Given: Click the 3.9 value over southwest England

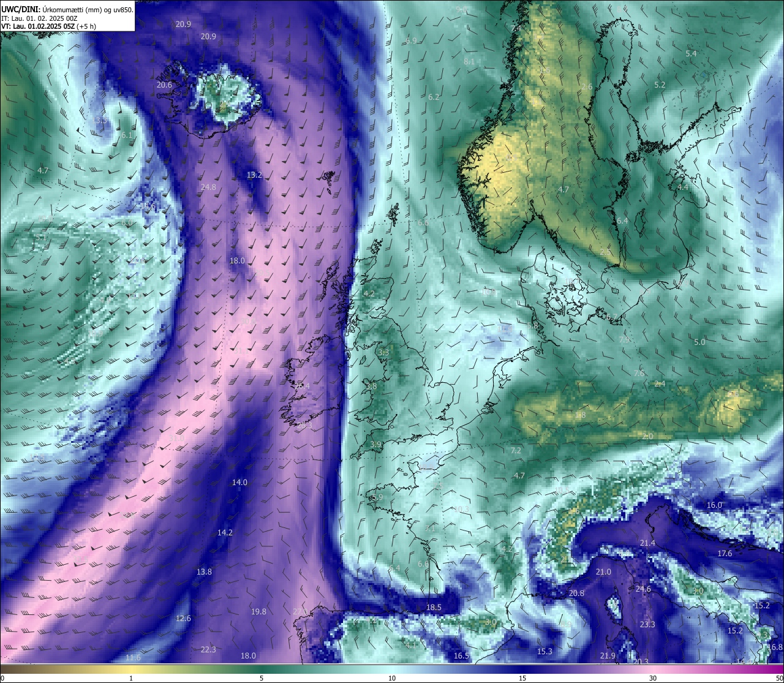Looking at the screenshot, I should tap(376, 445).
